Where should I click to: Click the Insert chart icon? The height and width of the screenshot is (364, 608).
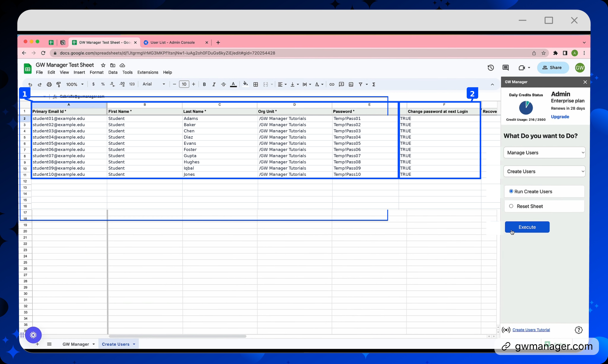pos(351,84)
